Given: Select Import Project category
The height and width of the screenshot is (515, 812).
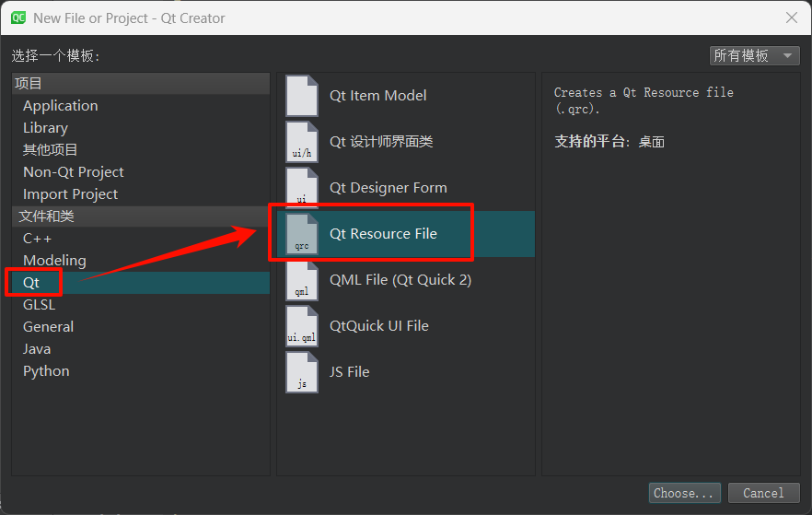Looking at the screenshot, I should [x=70, y=194].
